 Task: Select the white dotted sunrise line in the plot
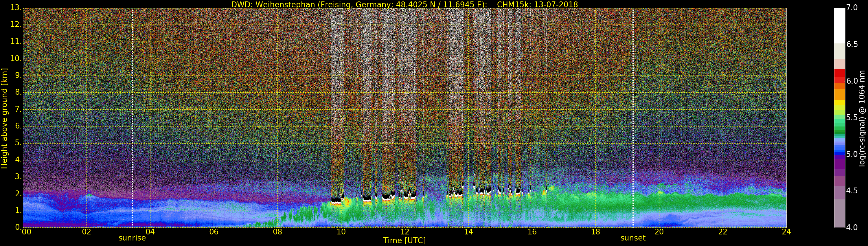pos(132,118)
